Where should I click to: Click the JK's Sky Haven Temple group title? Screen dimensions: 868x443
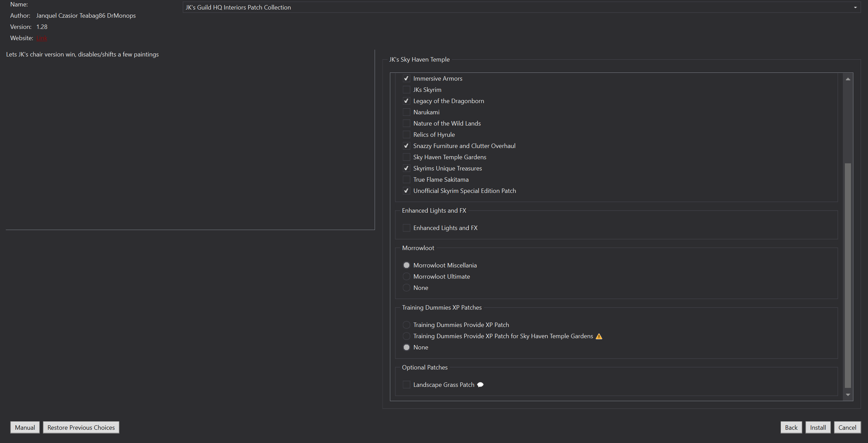click(419, 60)
